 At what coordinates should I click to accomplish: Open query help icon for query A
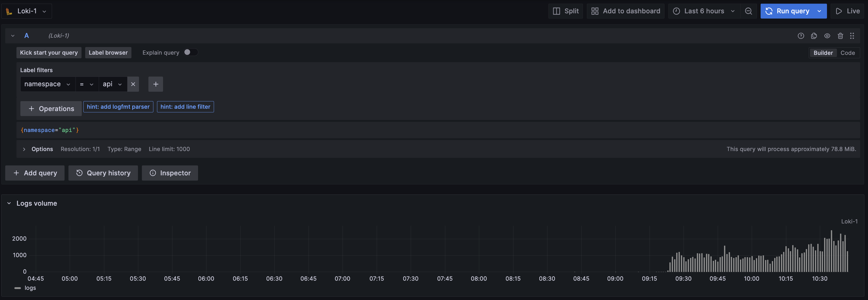click(801, 36)
